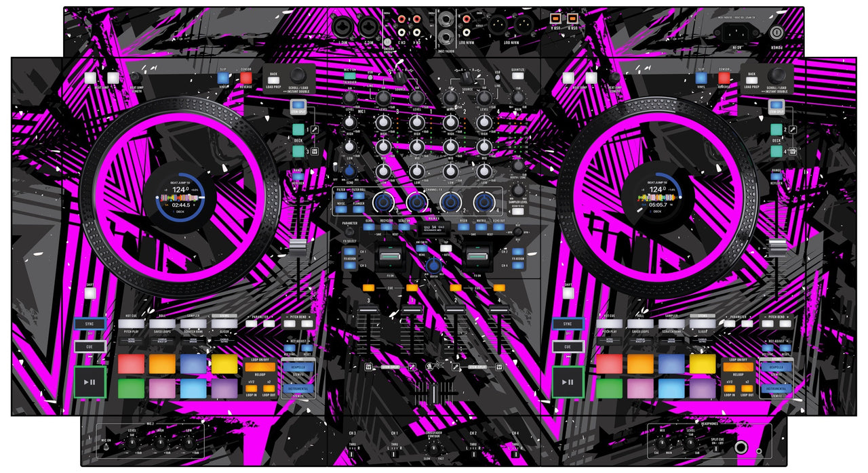Hit the red performance pad on left deck
868x473 pixels.
coord(131,364)
